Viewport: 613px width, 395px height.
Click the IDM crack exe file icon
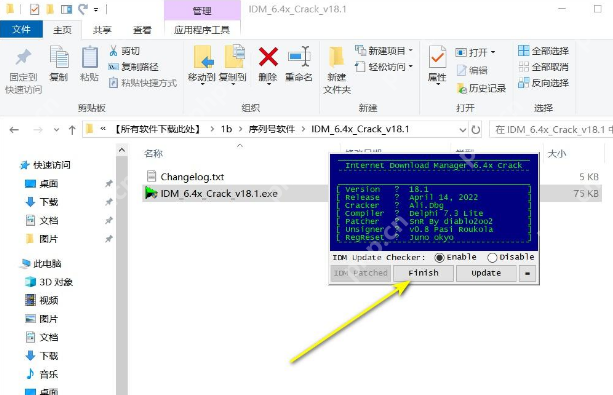[x=151, y=193]
